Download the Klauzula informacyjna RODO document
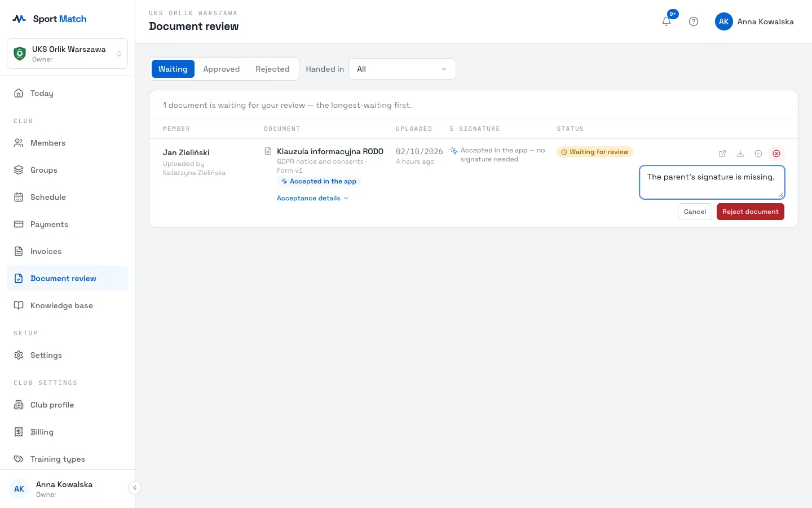This screenshot has width=812, height=508. point(740,154)
